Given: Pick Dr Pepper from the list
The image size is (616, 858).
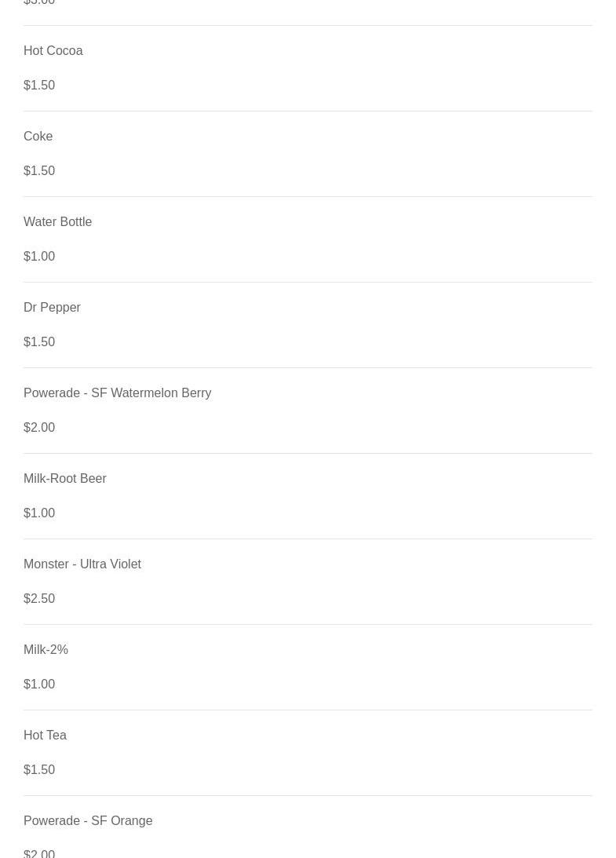Looking at the screenshot, I should coord(52,308).
